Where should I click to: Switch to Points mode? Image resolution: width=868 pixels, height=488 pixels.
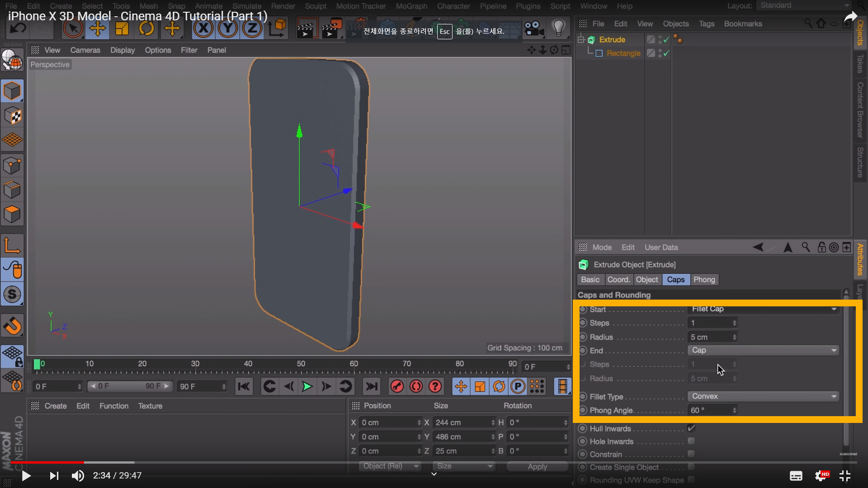12,165
